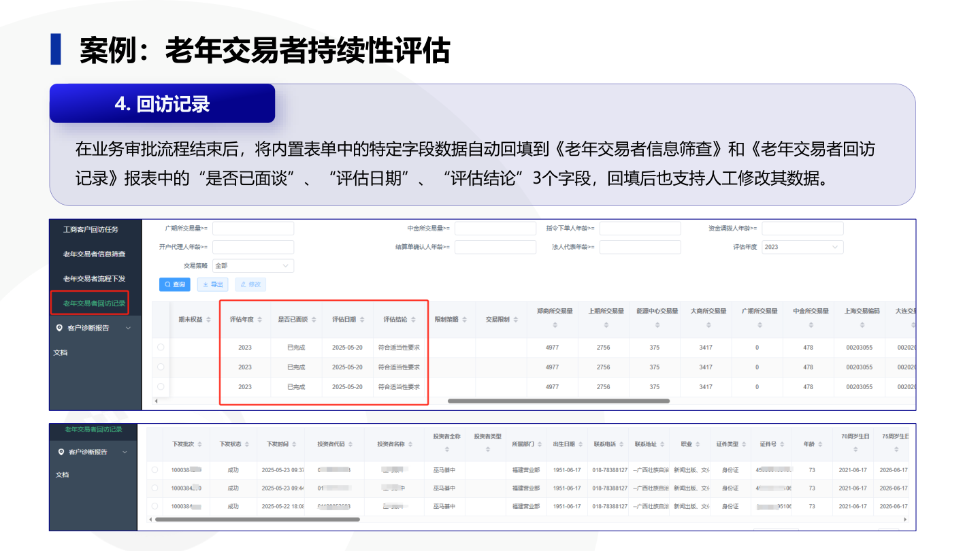Viewport: 980px width, 551px height.
Task: Click the 法人代表年龄>= input field
Action: [x=640, y=247]
